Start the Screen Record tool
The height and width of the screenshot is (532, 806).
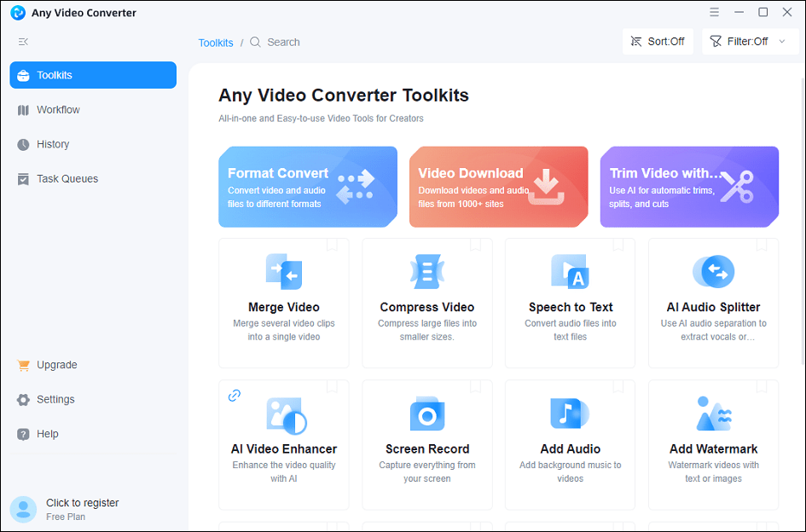tap(426, 443)
